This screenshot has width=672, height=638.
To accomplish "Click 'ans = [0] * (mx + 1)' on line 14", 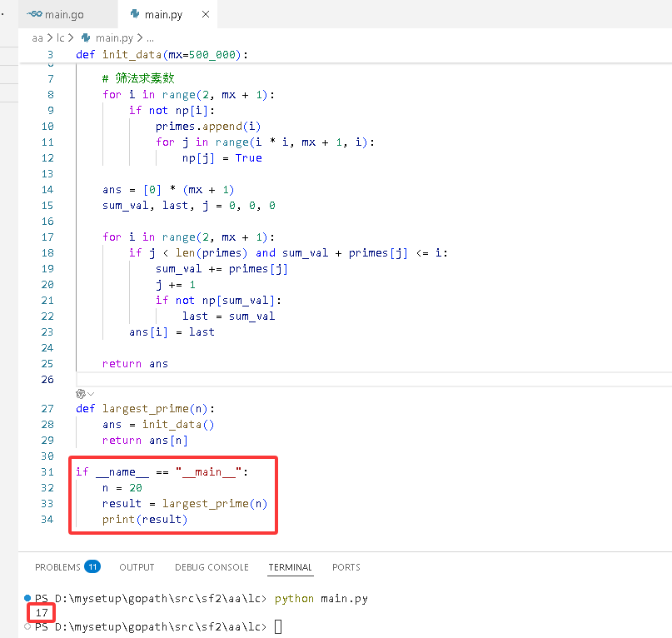I will click(x=168, y=190).
